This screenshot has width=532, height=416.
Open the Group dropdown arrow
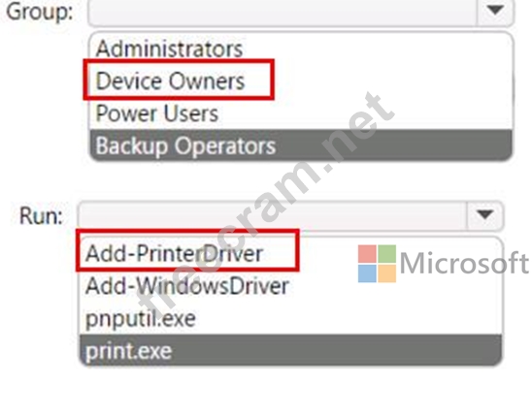pyautogui.click(x=495, y=11)
